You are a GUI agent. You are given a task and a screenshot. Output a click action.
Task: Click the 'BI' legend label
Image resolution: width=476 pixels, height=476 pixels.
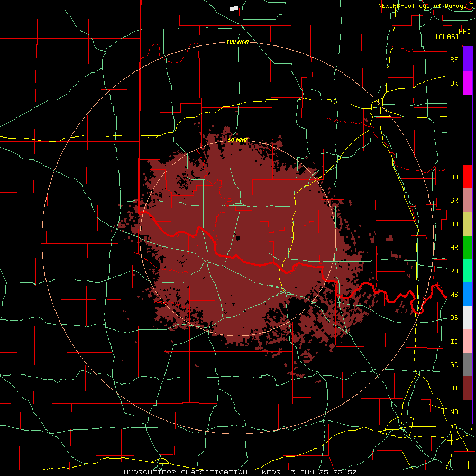[x=454, y=388]
